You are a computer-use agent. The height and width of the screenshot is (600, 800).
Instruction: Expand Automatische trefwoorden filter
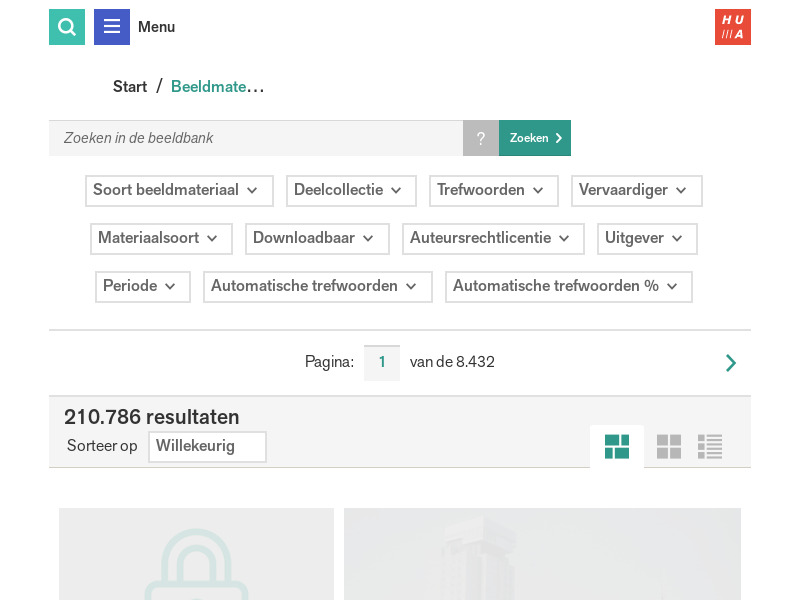[318, 287]
